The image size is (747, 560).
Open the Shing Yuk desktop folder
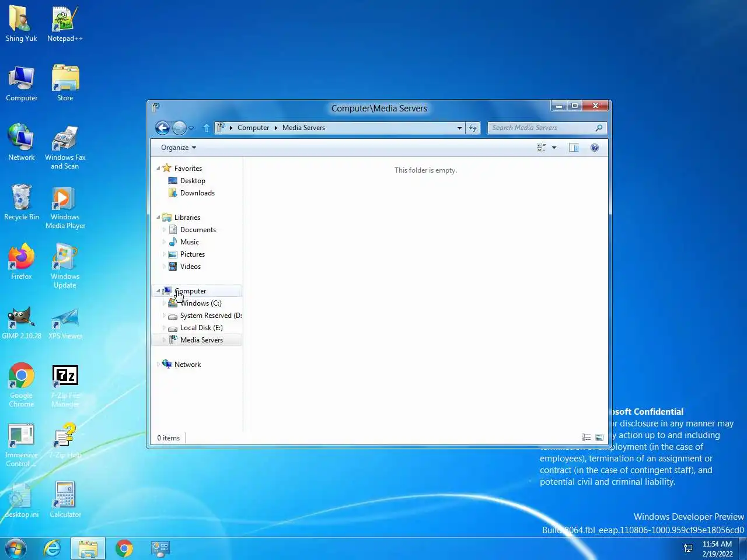[22, 24]
